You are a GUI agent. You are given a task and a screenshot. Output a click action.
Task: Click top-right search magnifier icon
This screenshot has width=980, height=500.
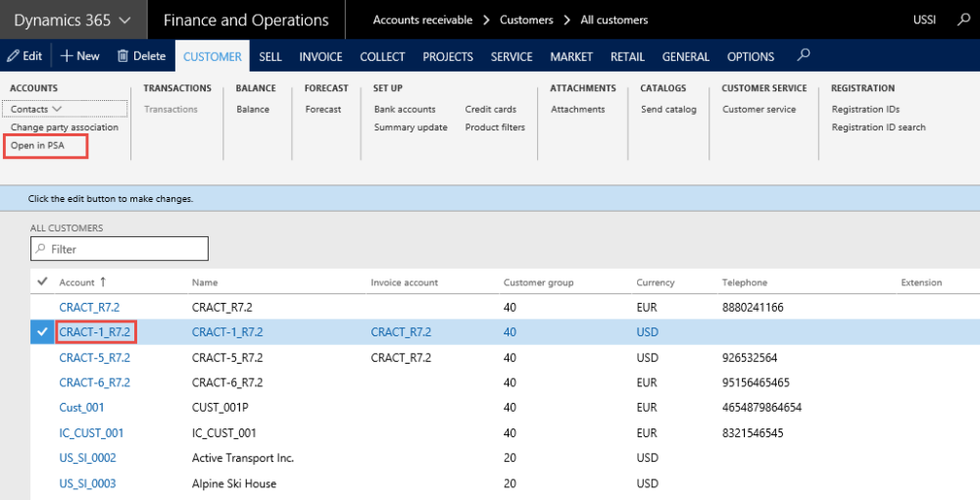coord(962,20)
